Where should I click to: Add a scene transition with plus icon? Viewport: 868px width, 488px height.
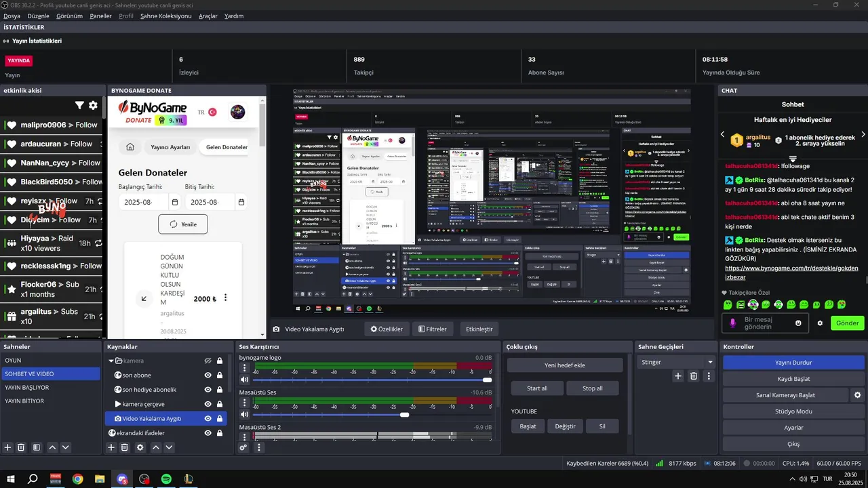click(x=677, y=376)
